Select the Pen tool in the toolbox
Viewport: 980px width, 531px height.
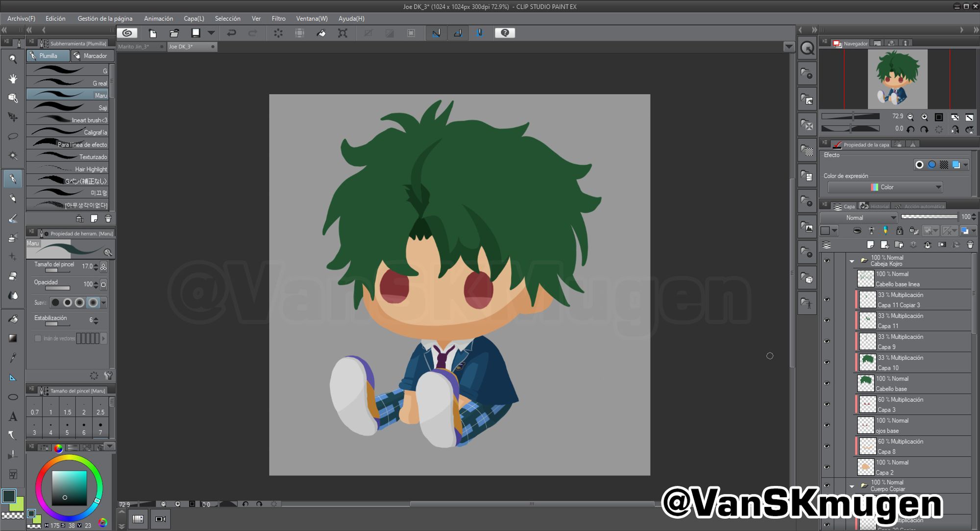pyautogui.click(x=13, y=179)
